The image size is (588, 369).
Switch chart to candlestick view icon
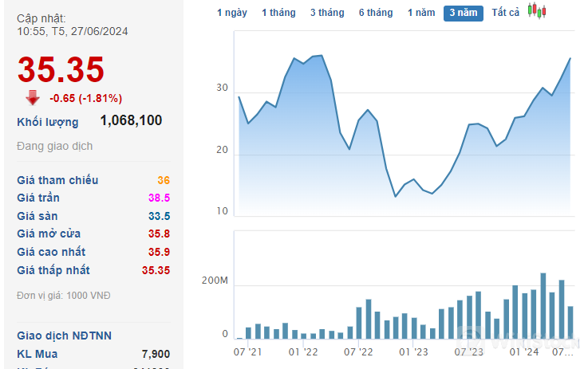point(537,12)
